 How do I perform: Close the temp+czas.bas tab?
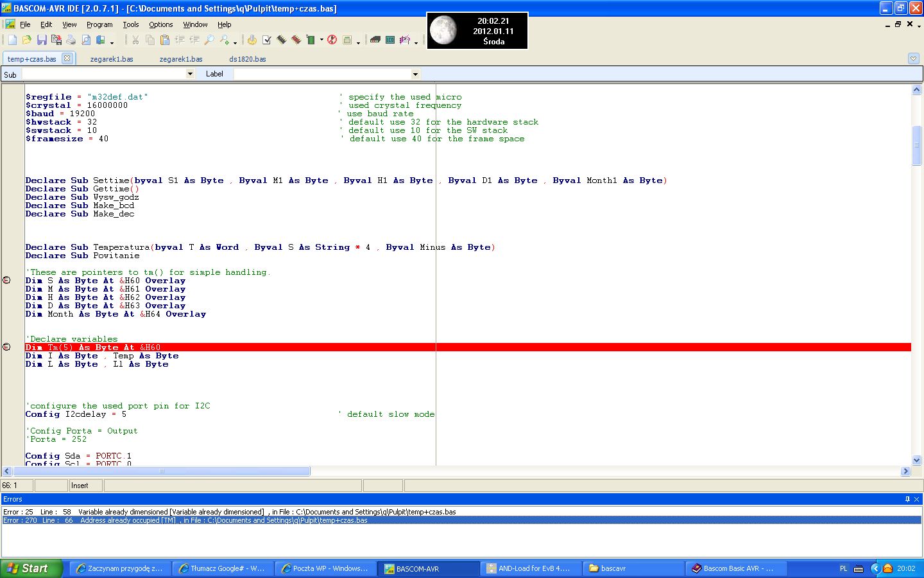(x=67, y=58)
